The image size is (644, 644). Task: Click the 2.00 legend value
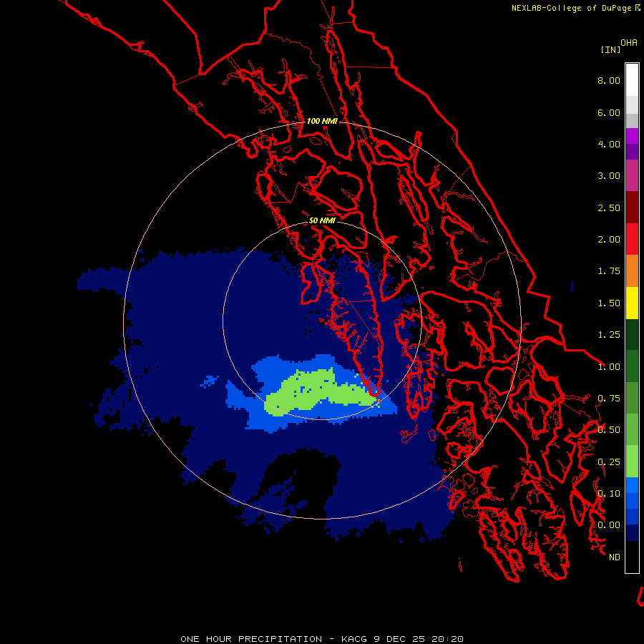609,240
